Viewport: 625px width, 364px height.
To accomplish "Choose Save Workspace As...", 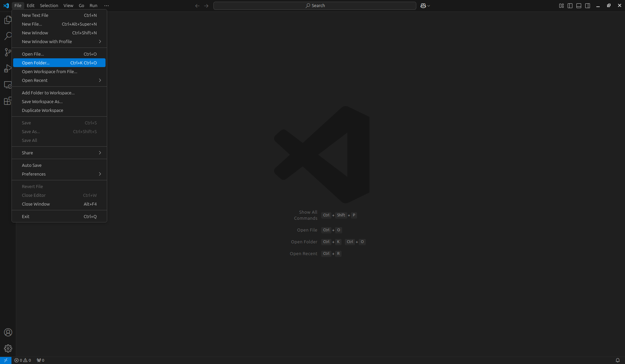I will (x=59, y=101).
